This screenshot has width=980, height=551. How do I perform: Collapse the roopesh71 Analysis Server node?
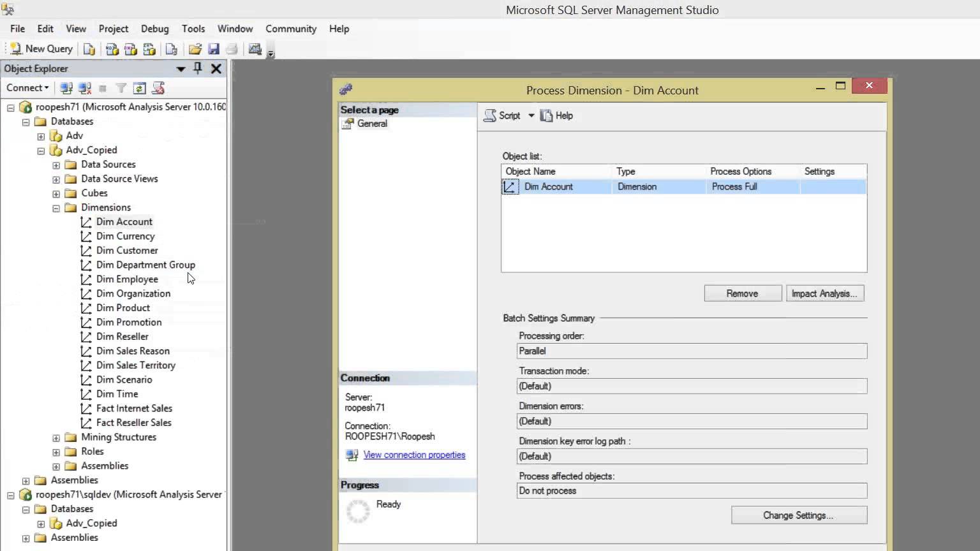pyautogui.click(x=11, y=107)
